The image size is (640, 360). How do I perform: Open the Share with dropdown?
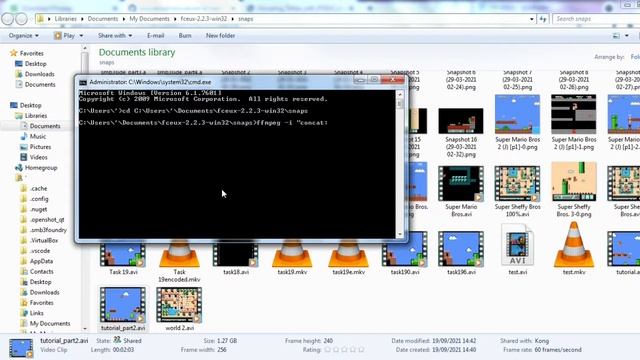(115, 36)
